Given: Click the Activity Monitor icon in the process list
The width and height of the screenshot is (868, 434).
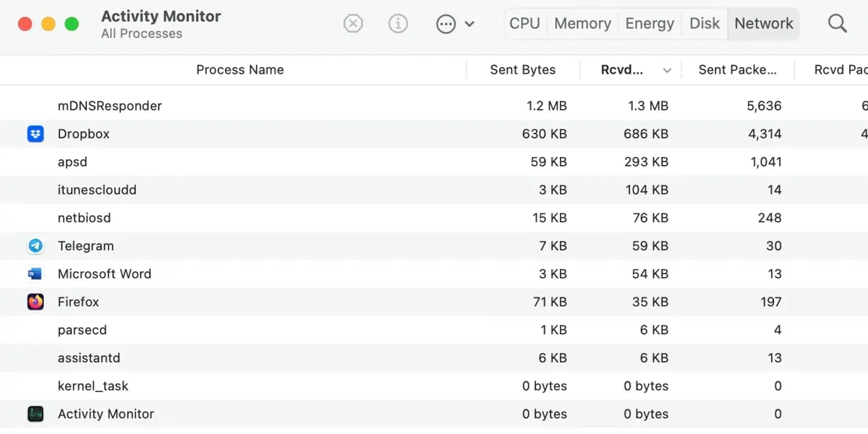Looking at the screenshot, I should 35,414.
